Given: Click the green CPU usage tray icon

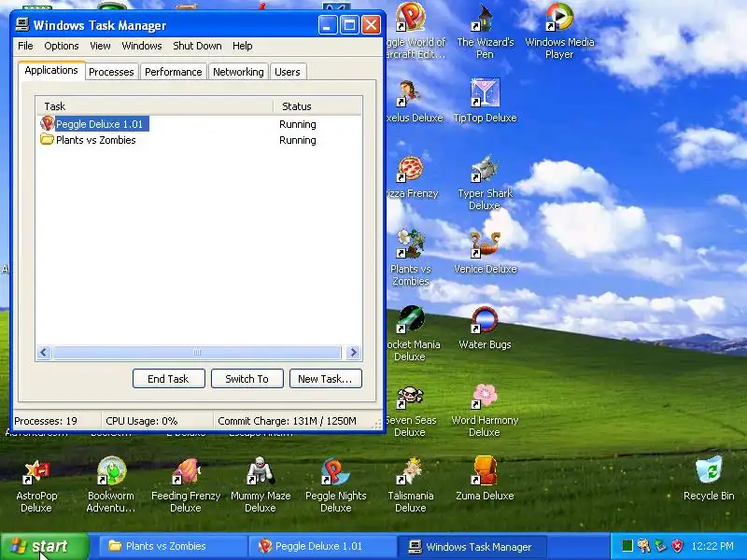Looking at the screenshot, I should 627,546.
